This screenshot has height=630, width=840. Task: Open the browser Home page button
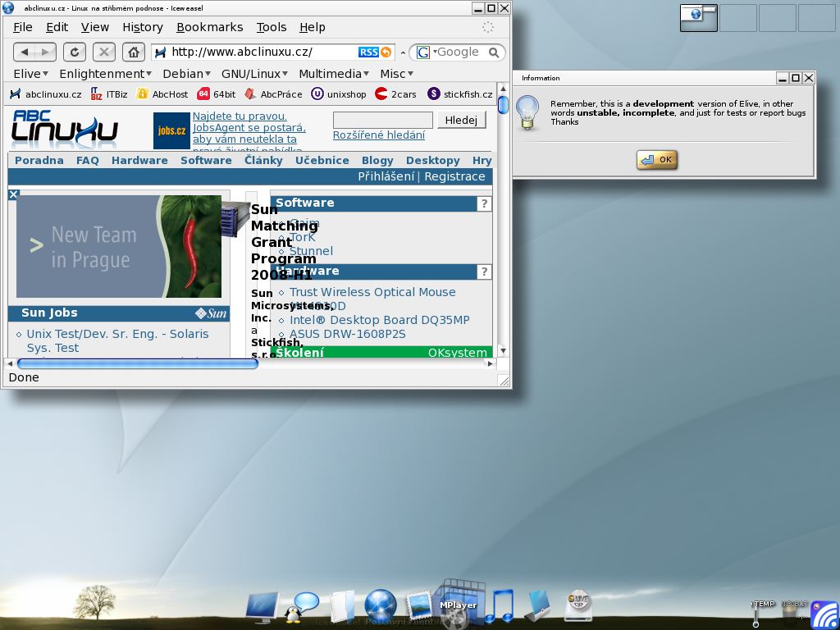(134, 52)
